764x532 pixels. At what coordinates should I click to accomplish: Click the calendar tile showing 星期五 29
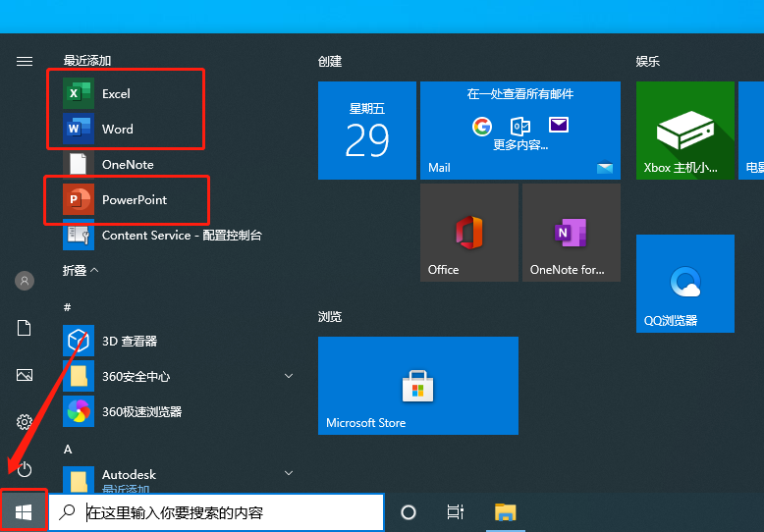367,131
